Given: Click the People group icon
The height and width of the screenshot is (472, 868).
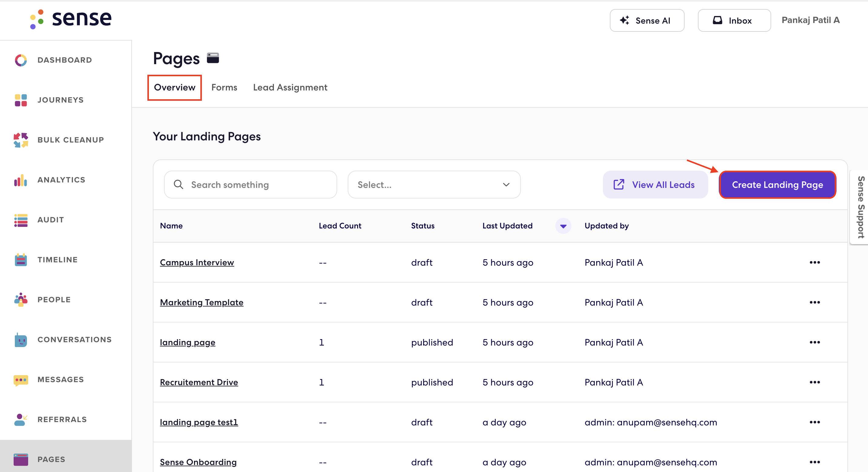Looking at the screenshot, I should coord(21,300).
